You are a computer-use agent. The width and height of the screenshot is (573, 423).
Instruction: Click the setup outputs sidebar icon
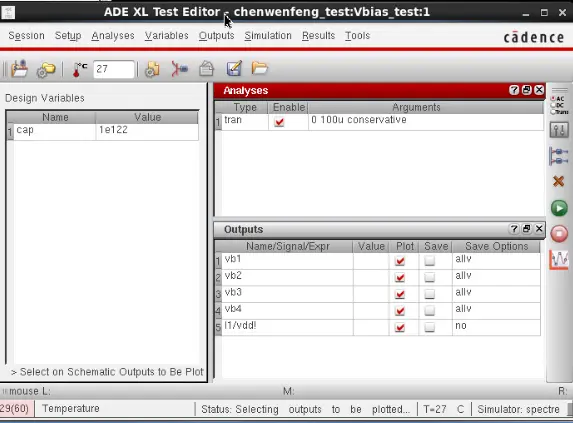[559, 156]
